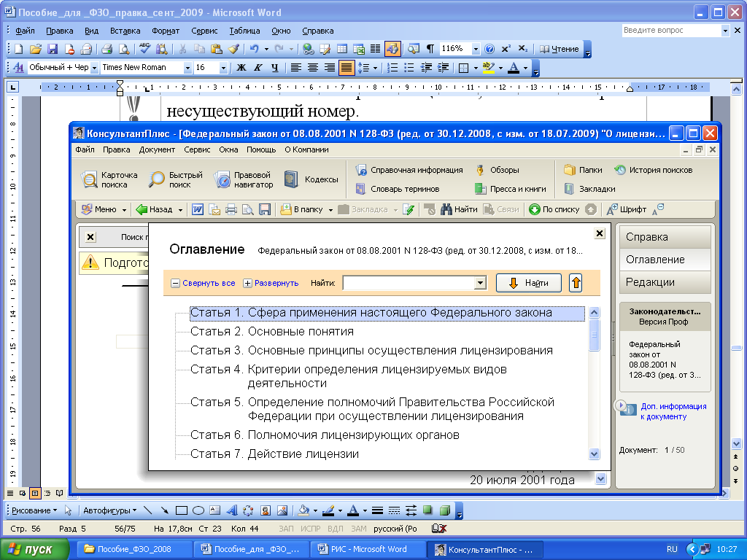
Task: Open the Найти search field dropdown
Action: (x=480, y=283)
